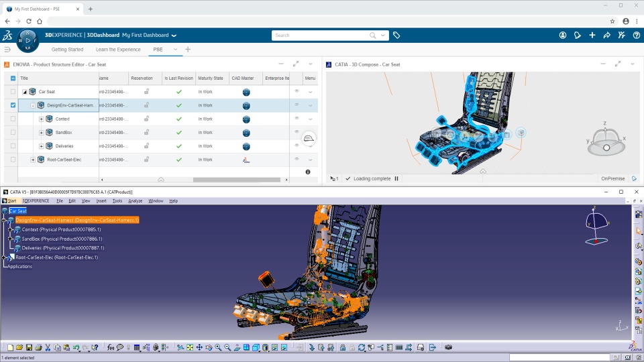Select the Pan view tool

tap(199, 348)
